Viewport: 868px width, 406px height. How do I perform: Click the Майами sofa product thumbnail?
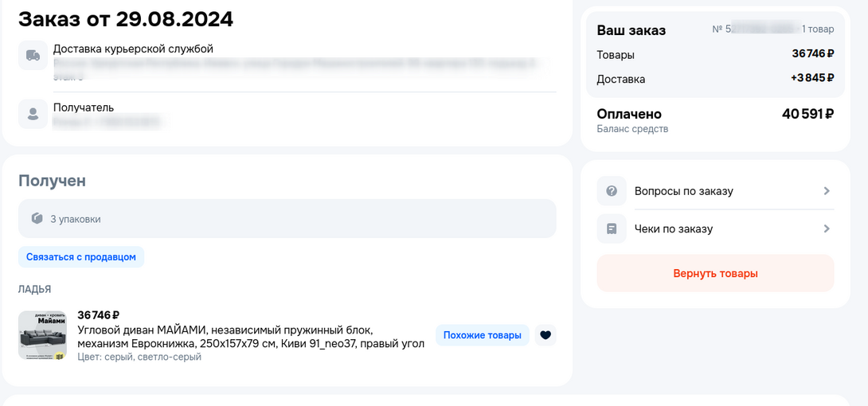pos(42,335)
